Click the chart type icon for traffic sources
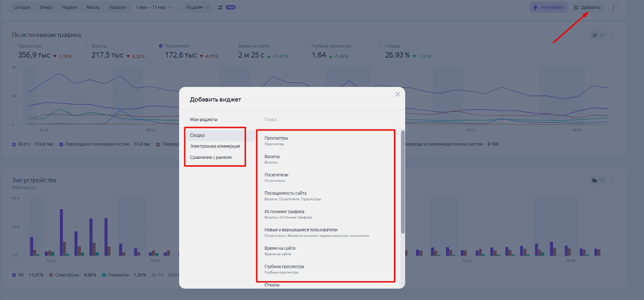The width and height of the screenshot is (644, 300). (x=598, y=35)
